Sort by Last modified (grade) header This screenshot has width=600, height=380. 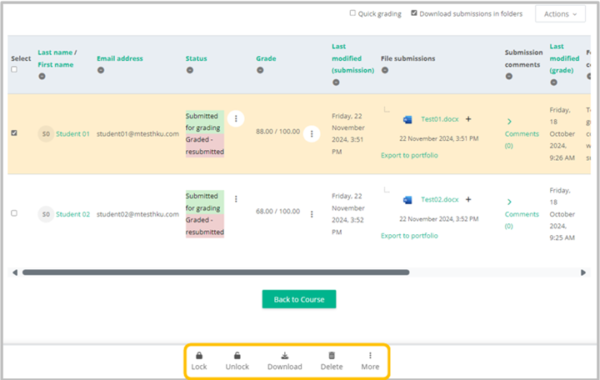564,58
